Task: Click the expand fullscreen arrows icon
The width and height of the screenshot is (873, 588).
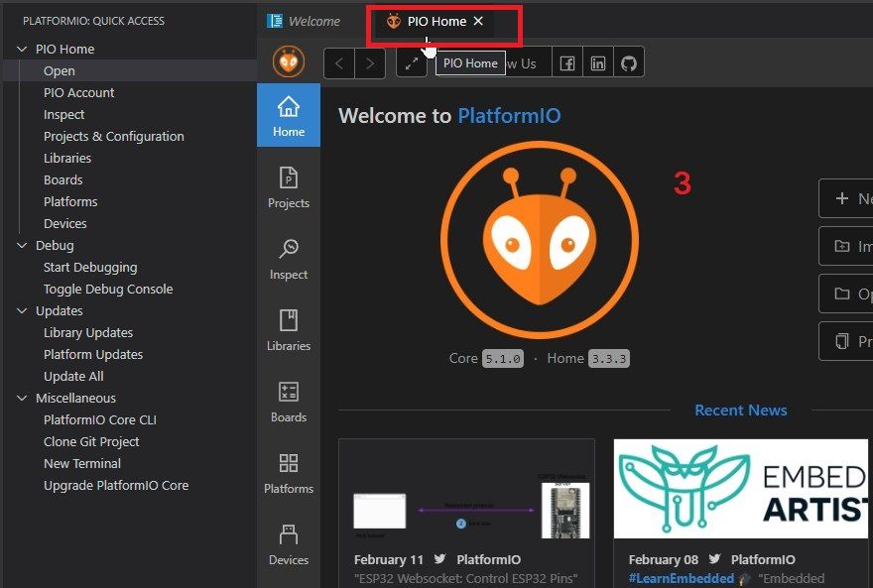Action: 412,63
